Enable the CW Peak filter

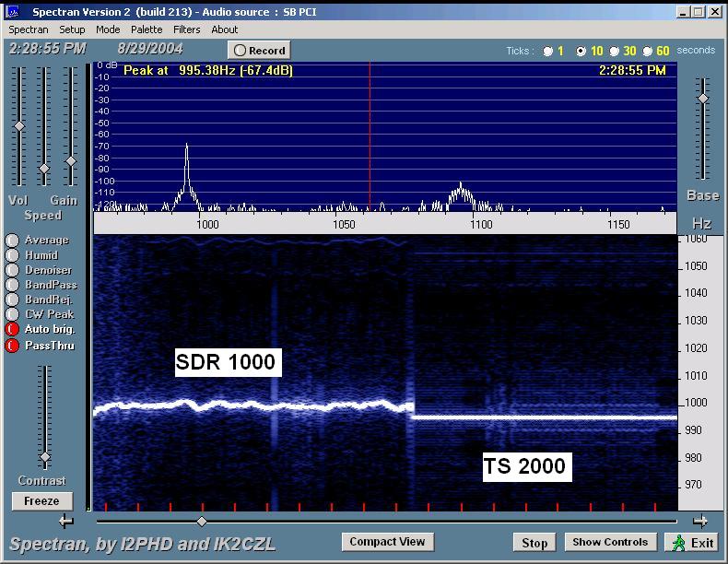12,314
